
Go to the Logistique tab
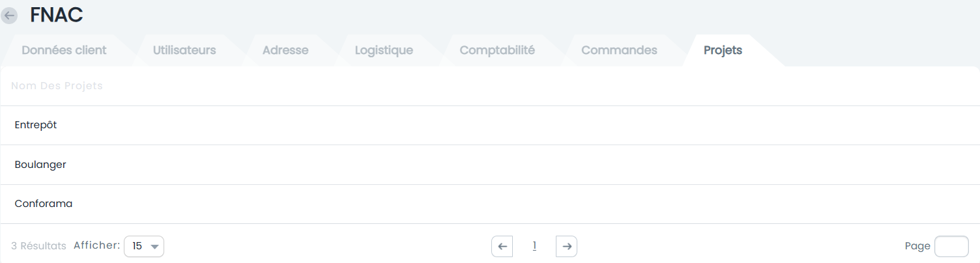point(384,50)
